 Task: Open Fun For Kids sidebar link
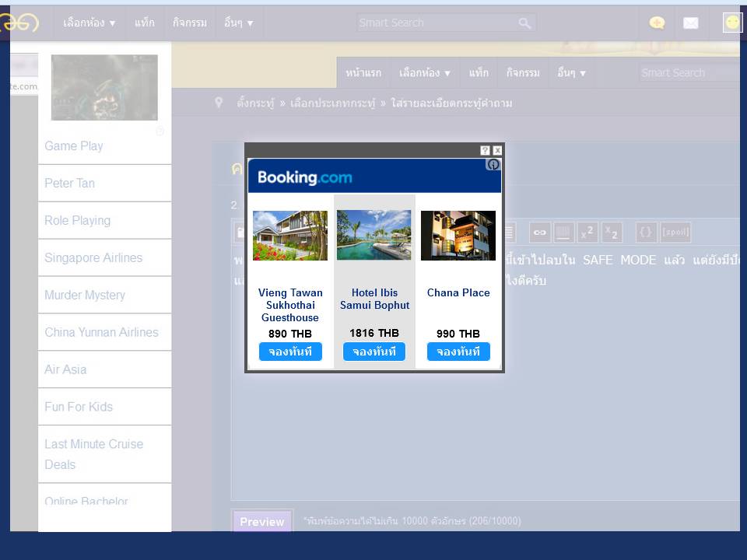pos(79,407)
